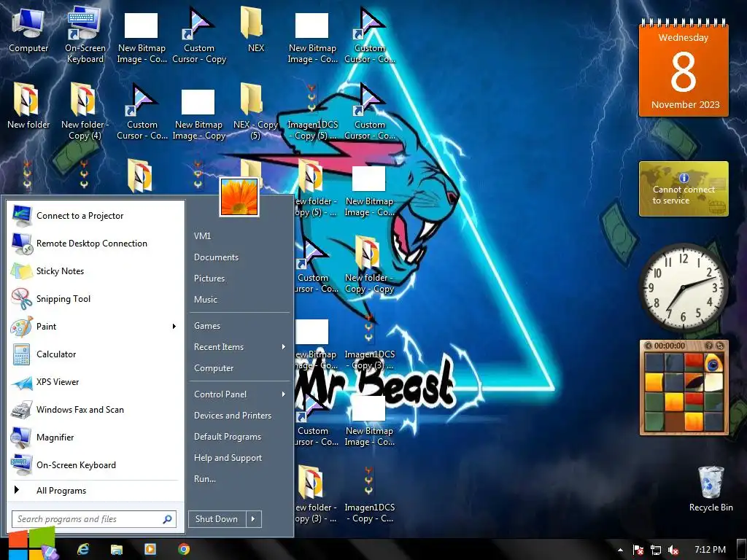Click the analog clock gadget
The height and width of the screenshot is (560, 747).
tap(683, 287)
